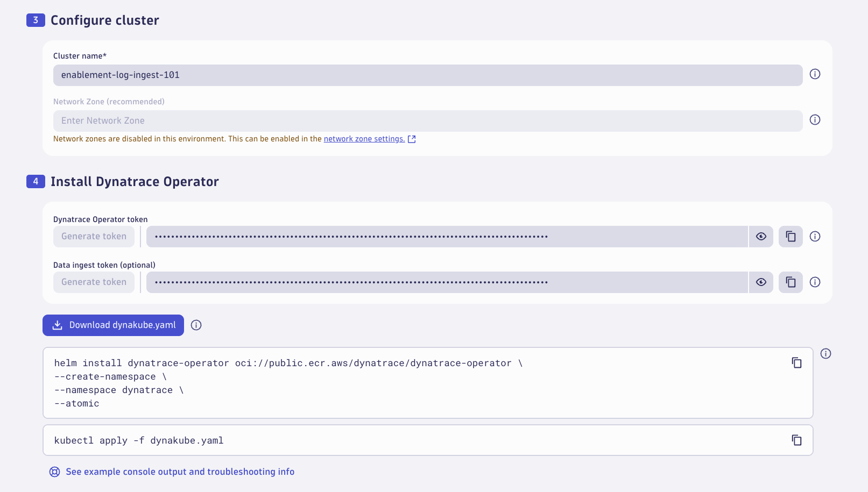Click the Dynatrace Operator token masked field
Viewport: 868px width, 492px height.
pyautogui.click(x=447, y=237)
